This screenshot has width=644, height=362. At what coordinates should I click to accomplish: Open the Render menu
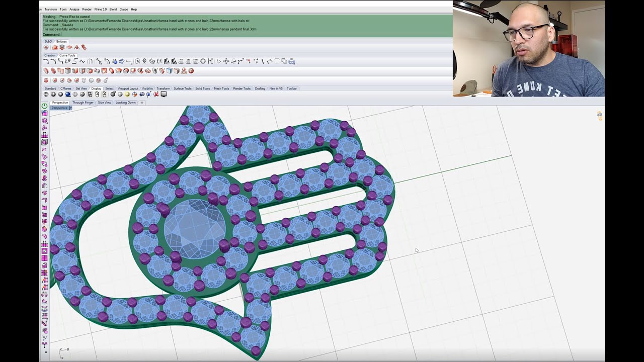[x=87, y=9]
